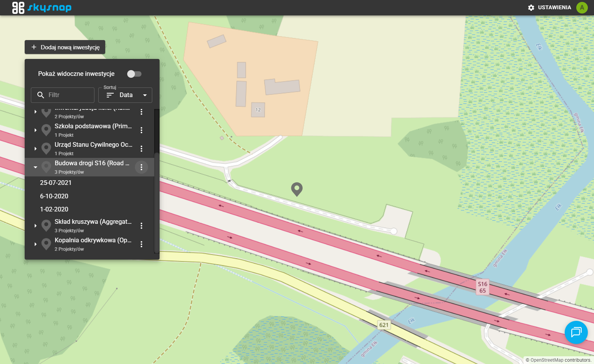The width and height of the screenshot is (594, 364).
Task: Open more options for Urząd Stanu Cywilnego
Action: coord(141,149)
